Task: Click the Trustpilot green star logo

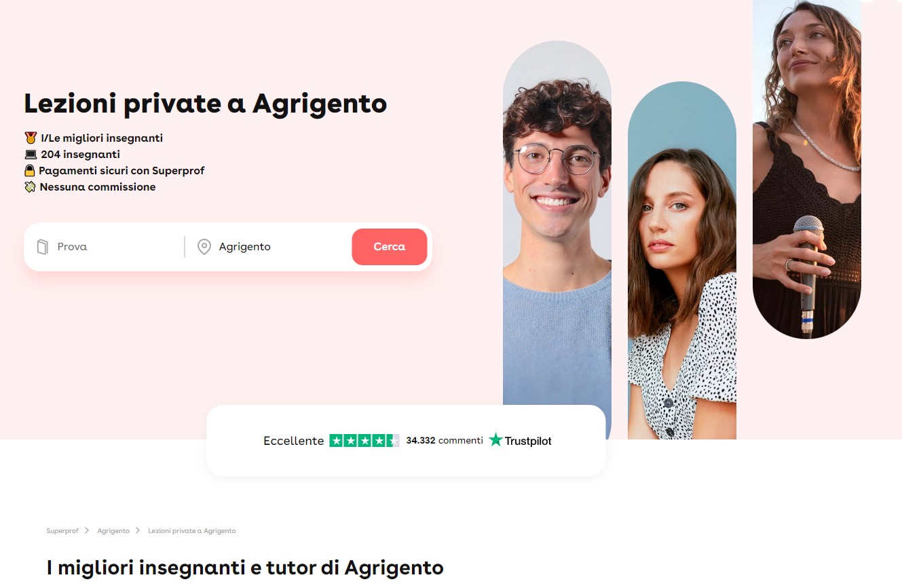Action: [495, 440]
